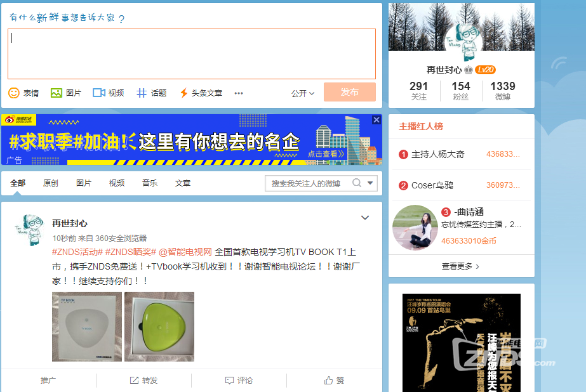586x392 pixels.
Task: Click the 视频 video camera icon
Action: (98, 93)
